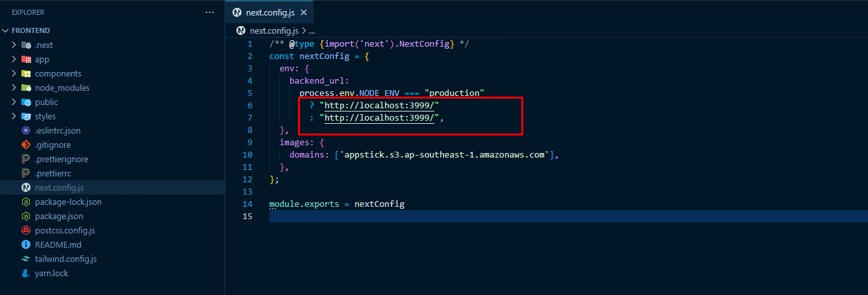Viewport: 868px width, 295px height.
Task: Click the 'images: {' line
Action: [x=302, y=142]
